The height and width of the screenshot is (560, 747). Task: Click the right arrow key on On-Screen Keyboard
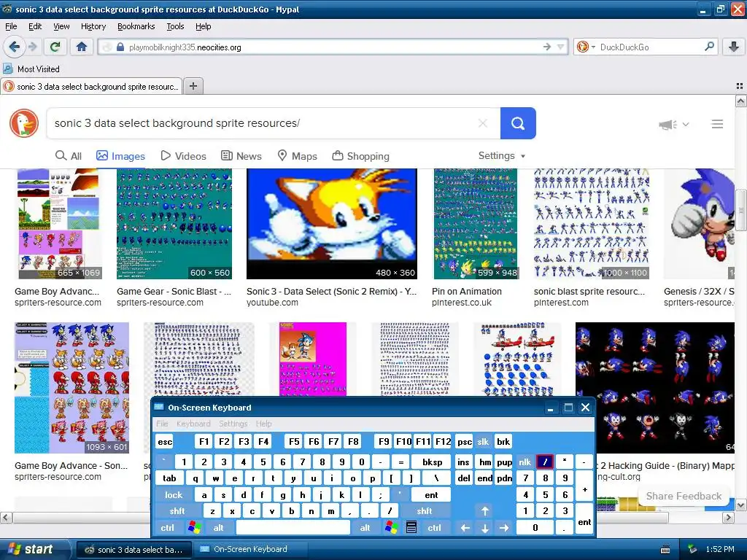click(504, 528)
